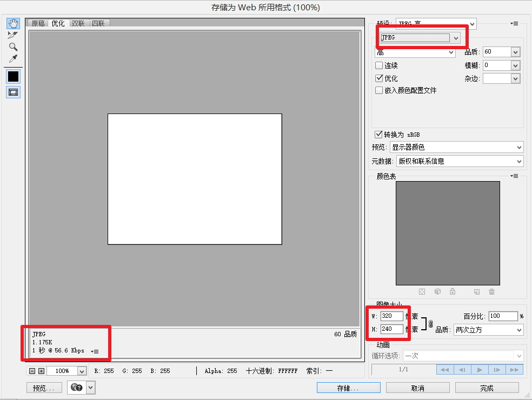This screenshot has height=400, width=532.
Task: Click the 模糊 blur value field
Action: pyautogui.click(x=497, y=65)
